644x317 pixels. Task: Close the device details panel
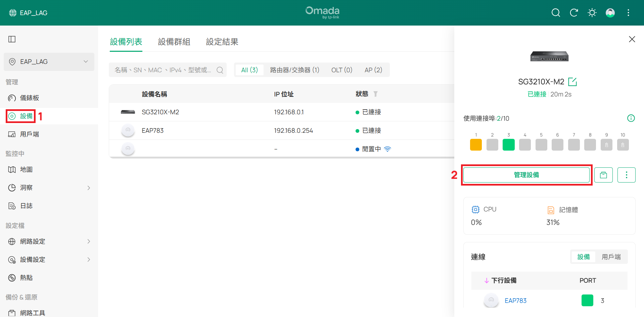click(632, 39)
